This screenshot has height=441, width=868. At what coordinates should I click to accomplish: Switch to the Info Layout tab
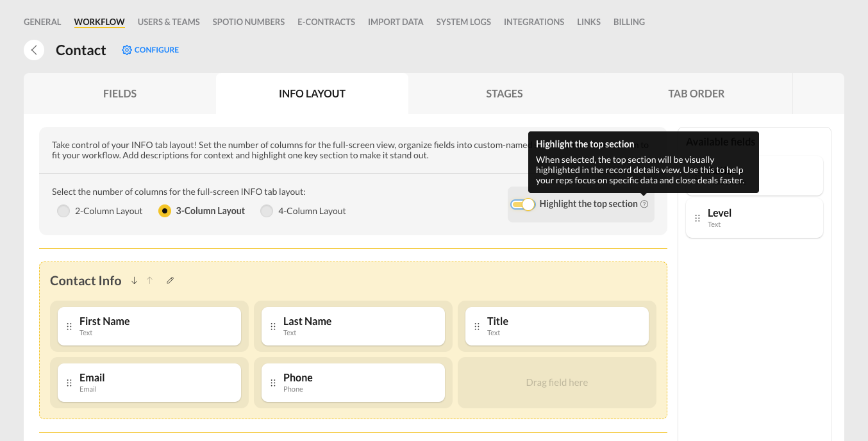coord(312,94)
